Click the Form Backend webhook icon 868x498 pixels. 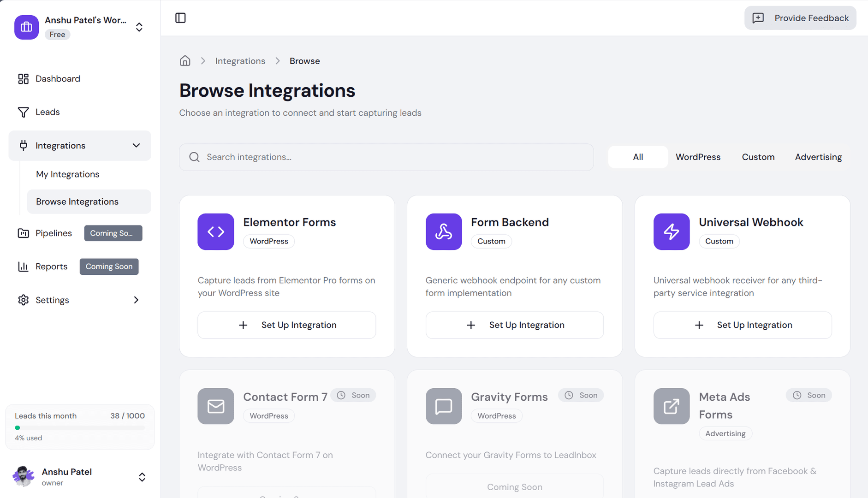(x=444, y=231)
